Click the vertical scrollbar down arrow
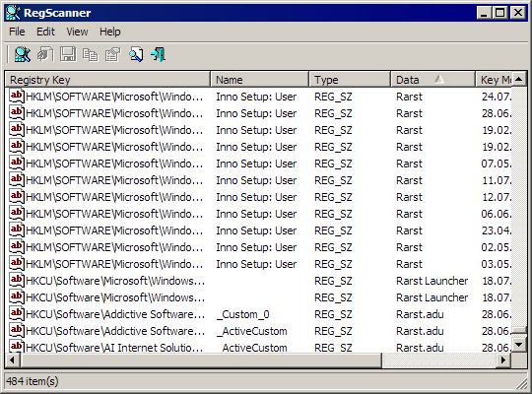Viewport: 532px width, 394px height. click(518, 345)
